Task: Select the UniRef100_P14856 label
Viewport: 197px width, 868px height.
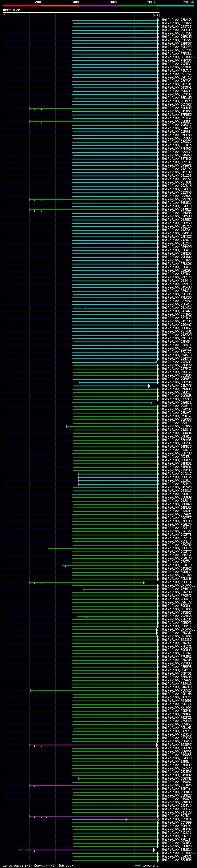Action: 177,213
